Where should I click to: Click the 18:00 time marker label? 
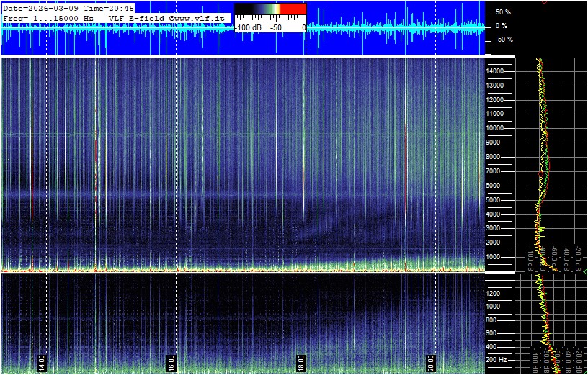[x=301, y=362]
